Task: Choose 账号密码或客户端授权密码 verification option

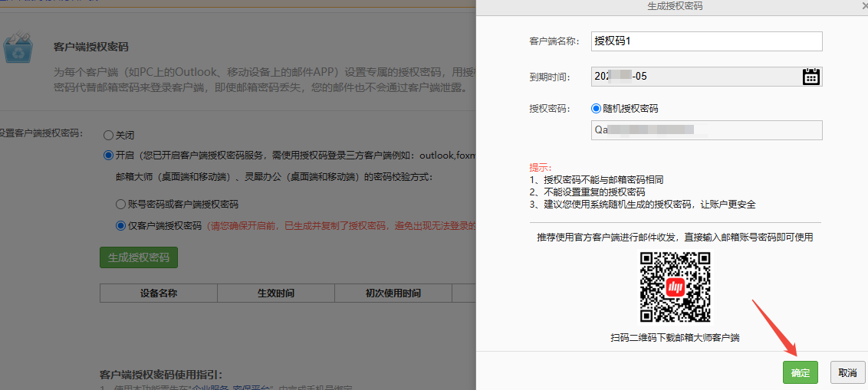Action: pyautogui.click(x=120, y=205)
